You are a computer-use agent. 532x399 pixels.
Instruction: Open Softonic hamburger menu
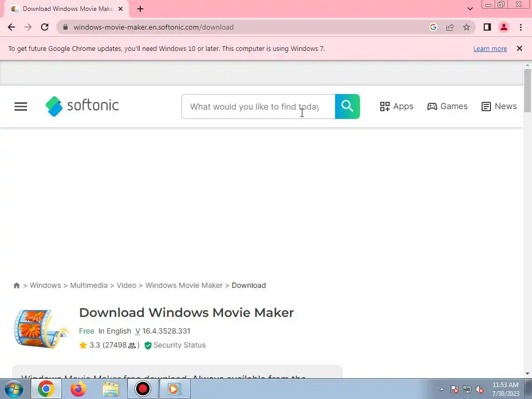[x=21, y=107]
